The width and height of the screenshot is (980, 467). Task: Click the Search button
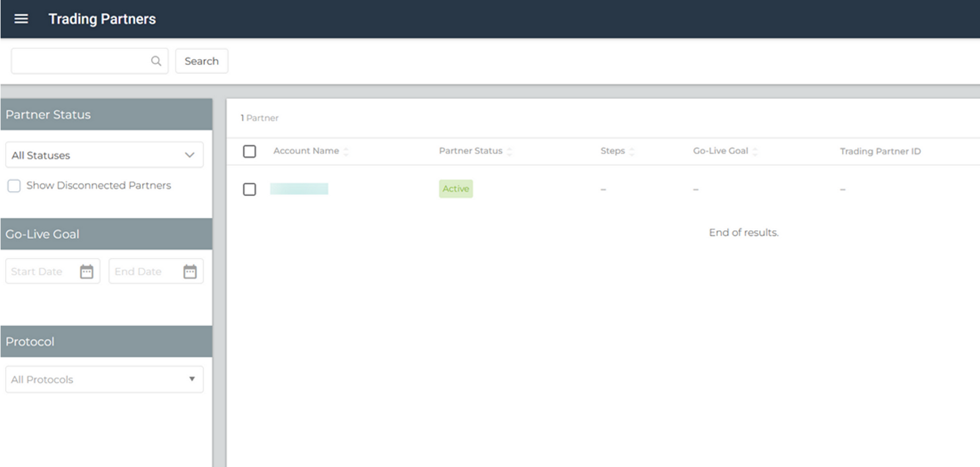(201, 61)
